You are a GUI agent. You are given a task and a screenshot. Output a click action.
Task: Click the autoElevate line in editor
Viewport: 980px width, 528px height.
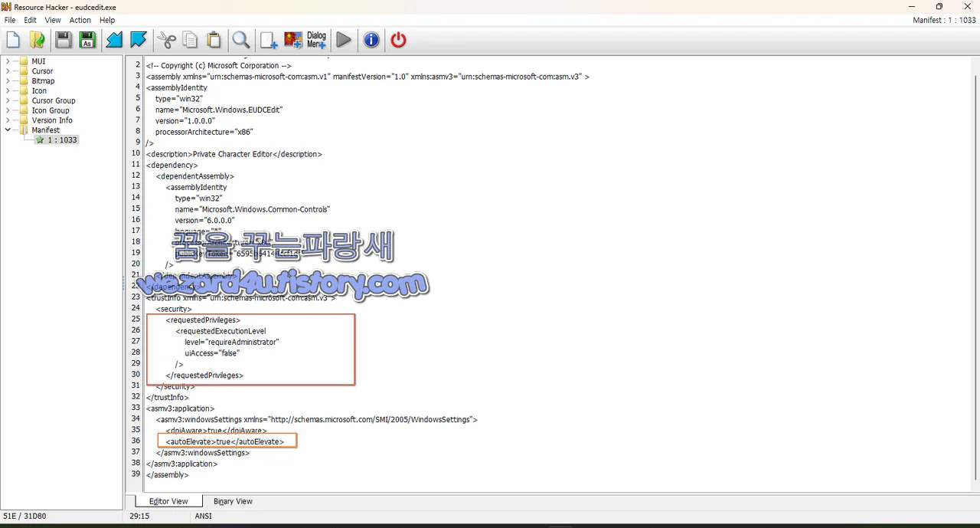pyautogui.click(x=225, y=441)
